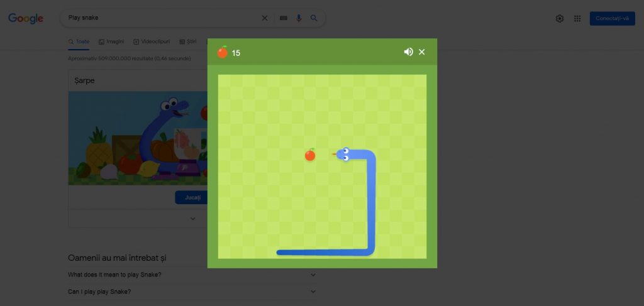644x306 pixels.
Task: Click the score value 15
Action: point(236,53)
